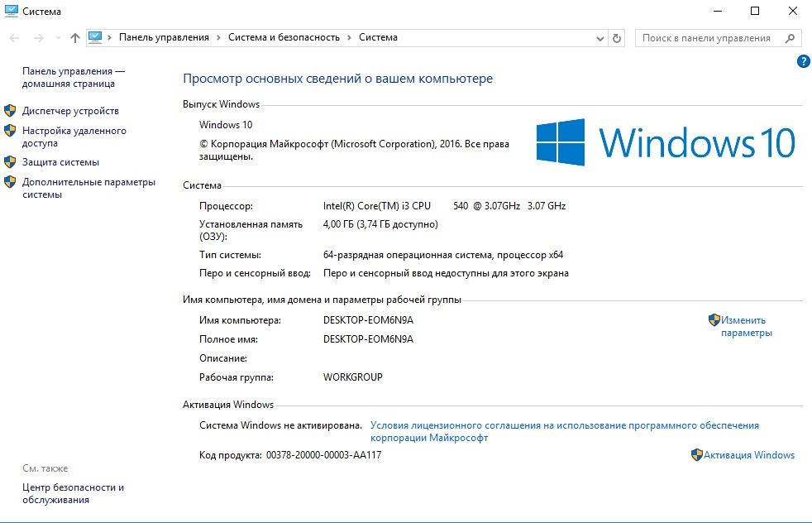Click heading 'Просмотр основных сведений о вашем компьютере'

pos(337,79)
